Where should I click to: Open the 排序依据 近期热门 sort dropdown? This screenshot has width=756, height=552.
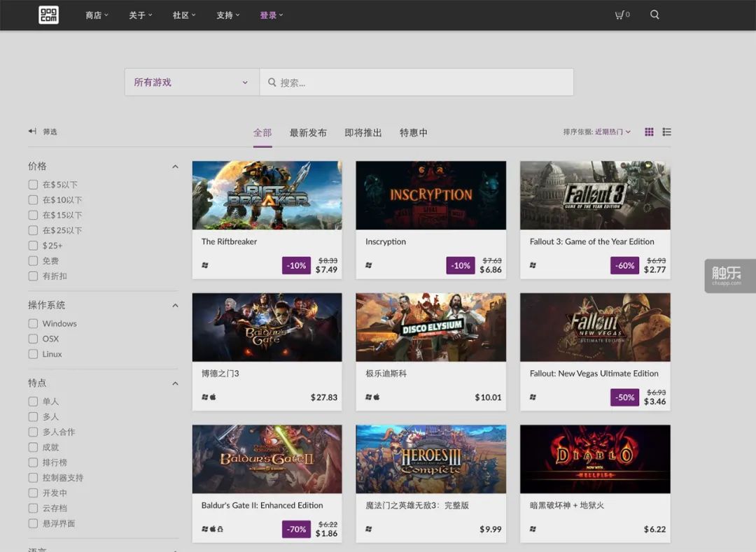pos(612,132)
